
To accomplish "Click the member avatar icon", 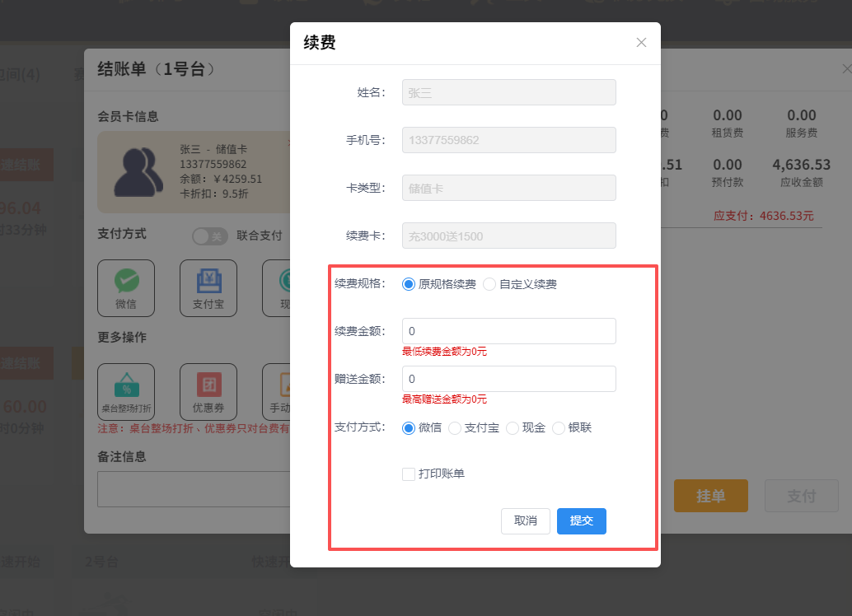I will pos(136,172).
